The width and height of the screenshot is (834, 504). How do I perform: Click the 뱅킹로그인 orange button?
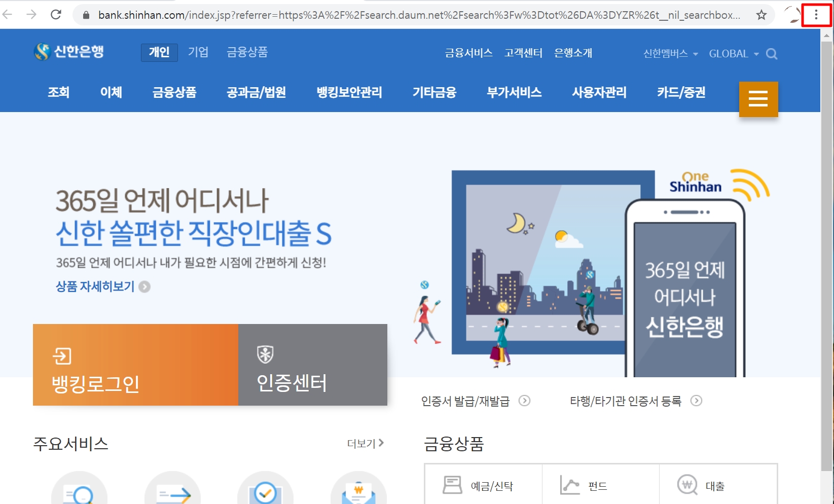[135, 365]
